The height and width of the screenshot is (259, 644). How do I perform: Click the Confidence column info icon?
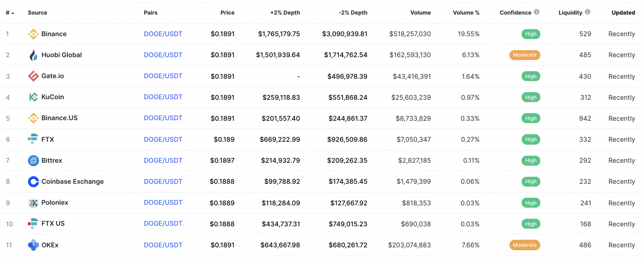[536, 12]
